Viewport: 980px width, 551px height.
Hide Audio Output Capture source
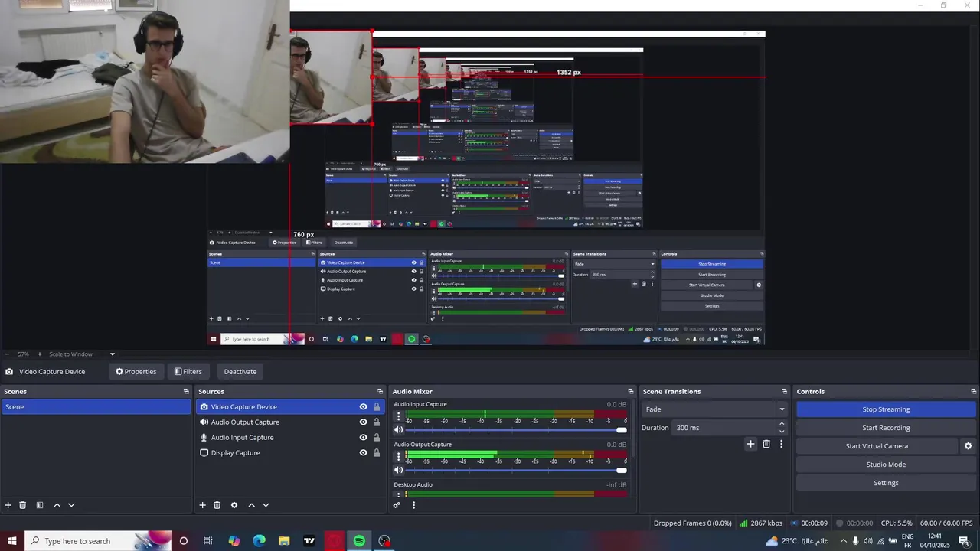coord(364,422)
